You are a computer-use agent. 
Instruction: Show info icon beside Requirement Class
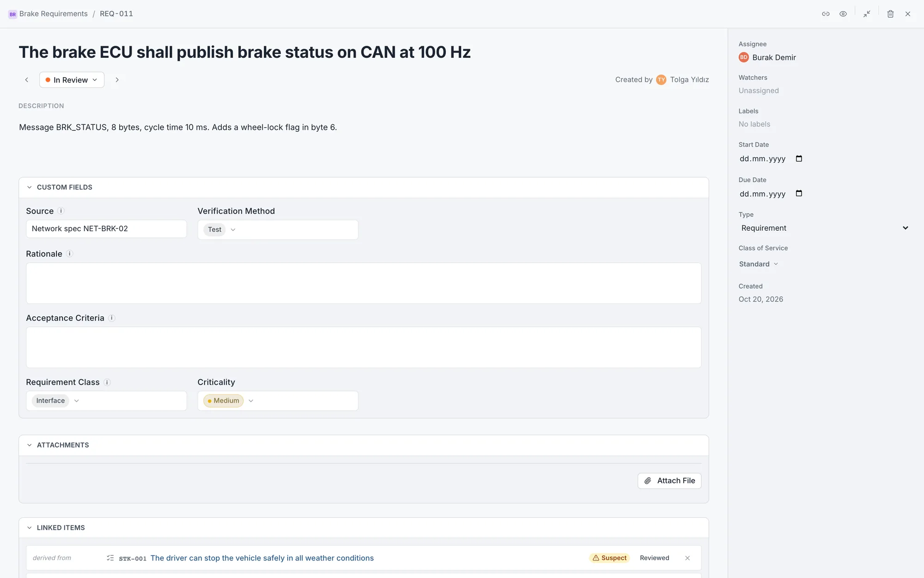point(107,382)
